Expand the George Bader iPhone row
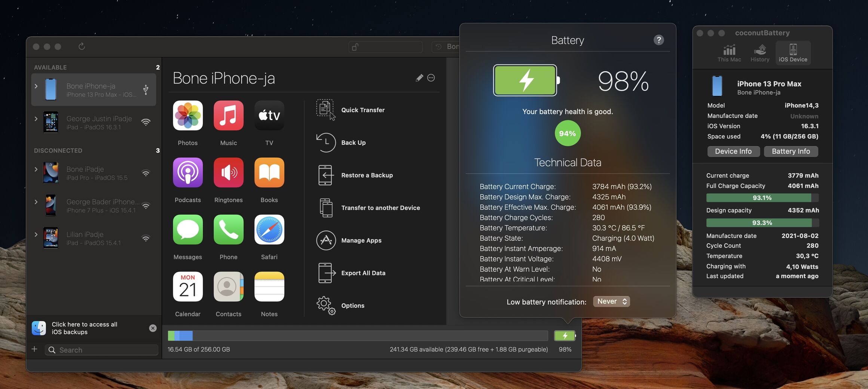Screen dimensions: 868x389 click(x=36, y=202)
